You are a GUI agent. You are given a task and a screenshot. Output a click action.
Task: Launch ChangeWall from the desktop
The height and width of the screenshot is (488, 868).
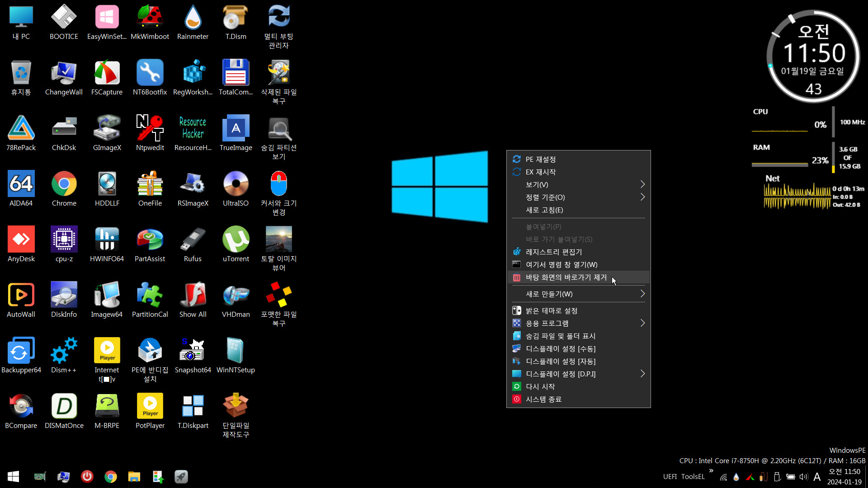pyautogui.click(x=64, y=77)
